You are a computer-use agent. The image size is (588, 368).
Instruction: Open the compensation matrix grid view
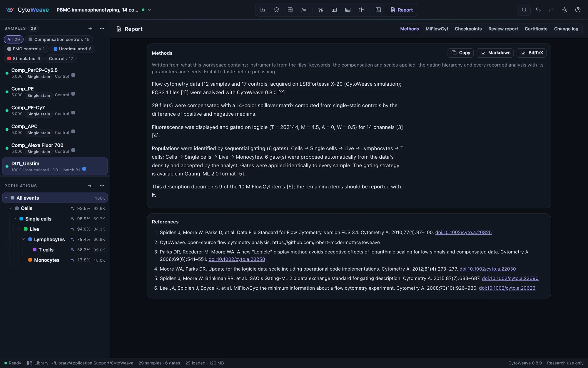pos(290,10)
